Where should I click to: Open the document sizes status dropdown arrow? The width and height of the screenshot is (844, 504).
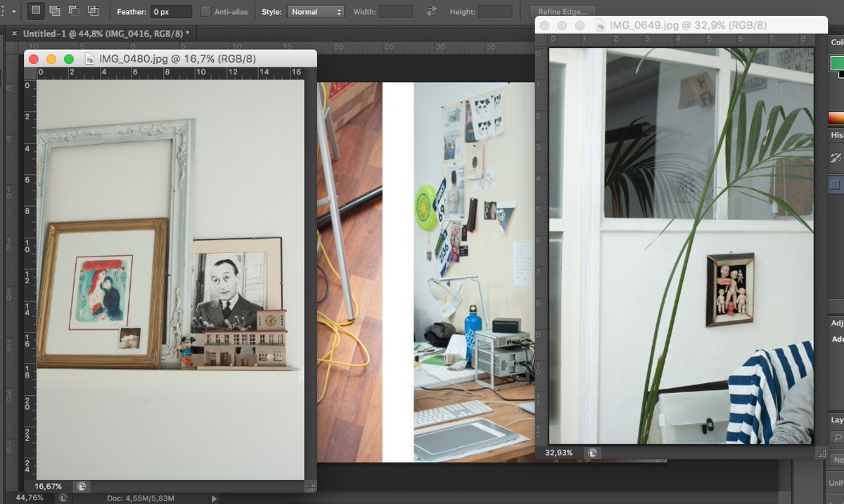214,498
